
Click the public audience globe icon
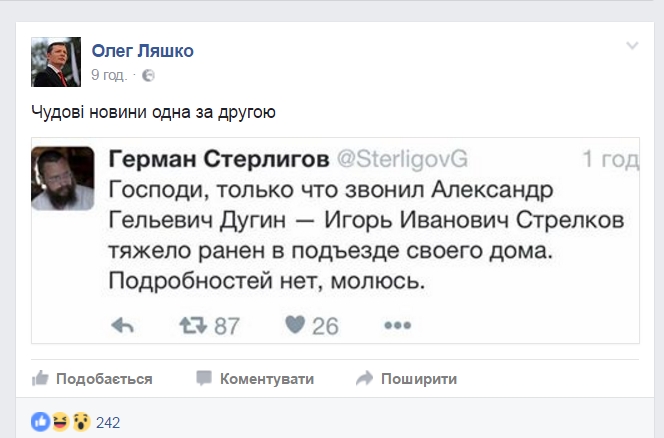[148, 75]
